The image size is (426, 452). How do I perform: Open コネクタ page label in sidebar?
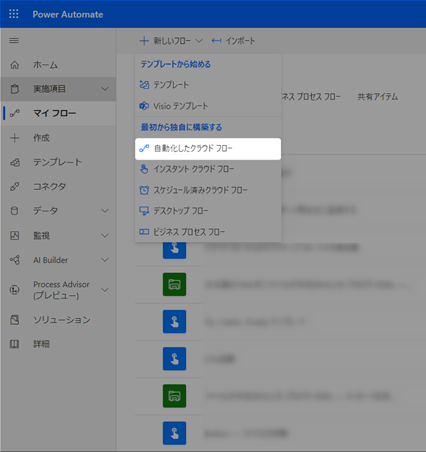(x=49, y=186)
